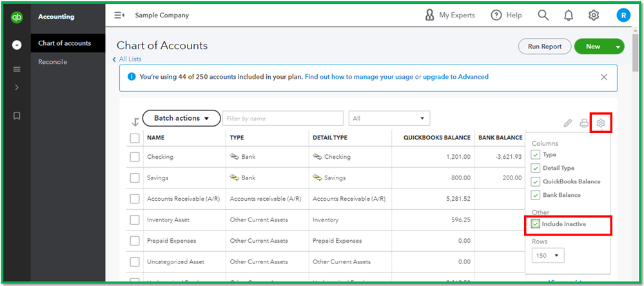The height and width of the screenshot is (286, 644).
Task: Sort by BANK BALANCE column header
Action: 500,138
